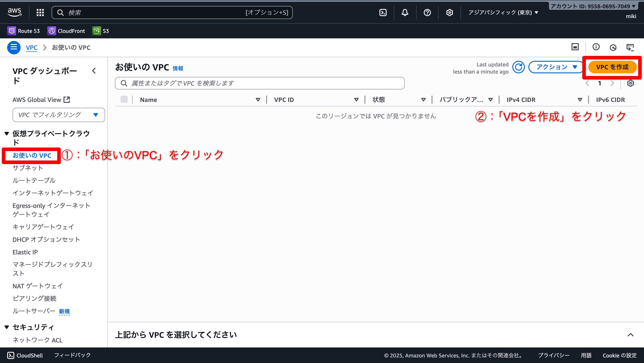Image resolution: width=644 pixels, height=363 pixels.
Task: Open the アクション dropdown
Action: pos(556,67)
